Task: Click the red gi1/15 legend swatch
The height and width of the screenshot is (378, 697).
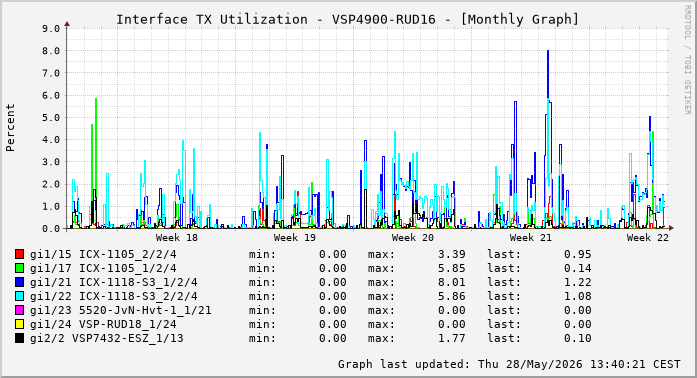Action: 19,254
